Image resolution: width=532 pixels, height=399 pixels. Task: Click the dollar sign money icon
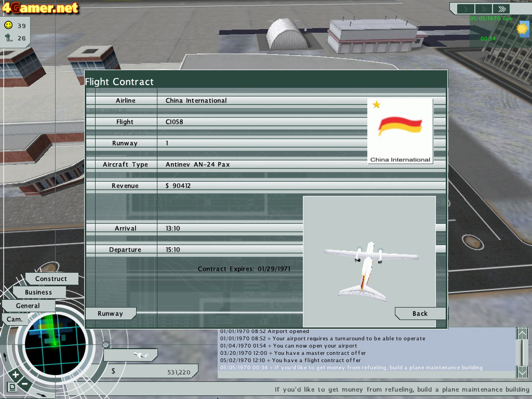(113, 371)
